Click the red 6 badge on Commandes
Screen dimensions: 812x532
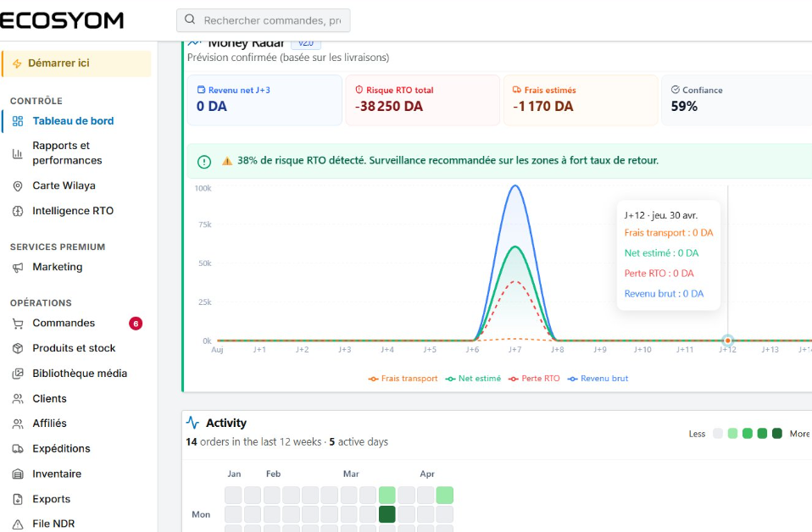136,324
